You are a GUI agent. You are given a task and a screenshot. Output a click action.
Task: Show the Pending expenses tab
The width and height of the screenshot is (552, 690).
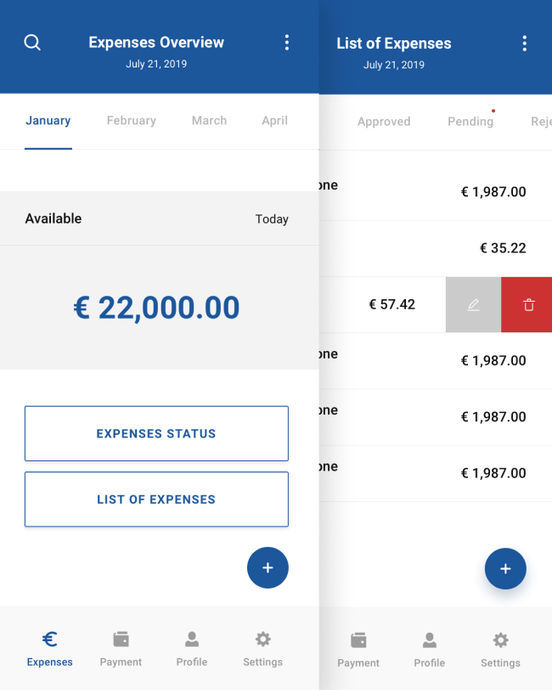click(471, 121)
